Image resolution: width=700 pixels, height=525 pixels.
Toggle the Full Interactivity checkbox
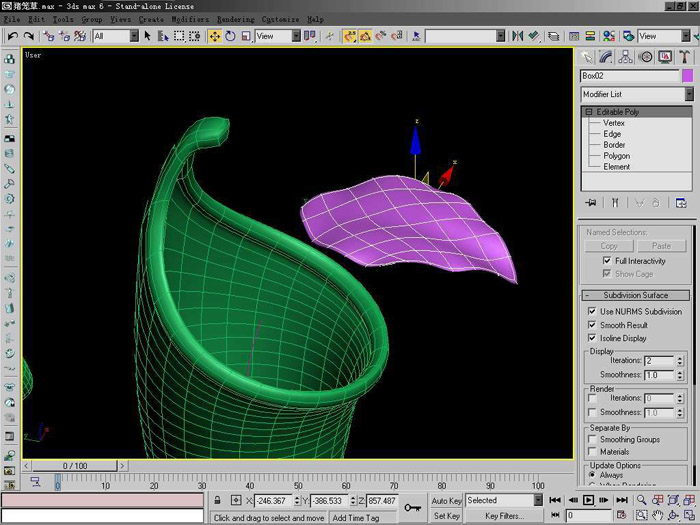607,260
